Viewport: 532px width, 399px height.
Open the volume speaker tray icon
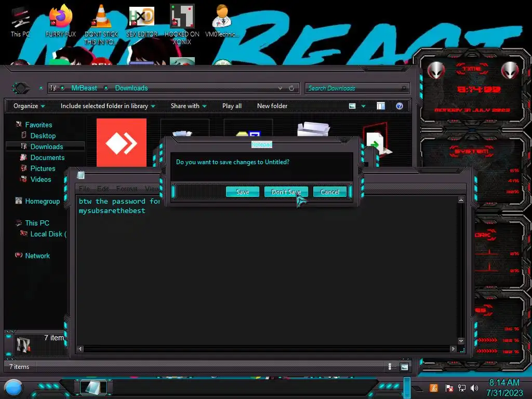tap(474, 388)
